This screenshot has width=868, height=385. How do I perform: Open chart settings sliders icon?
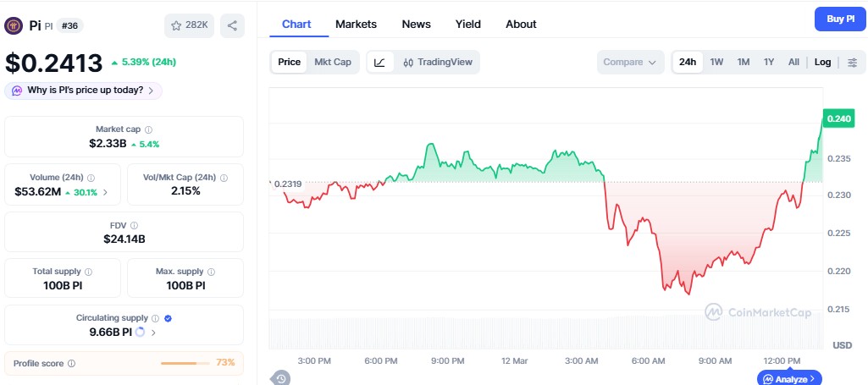click(852, 62)
